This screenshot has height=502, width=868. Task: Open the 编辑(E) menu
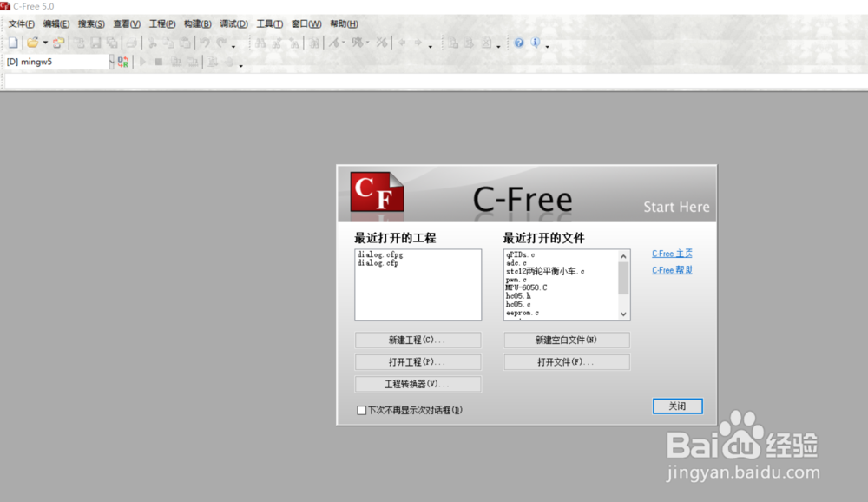56,23
